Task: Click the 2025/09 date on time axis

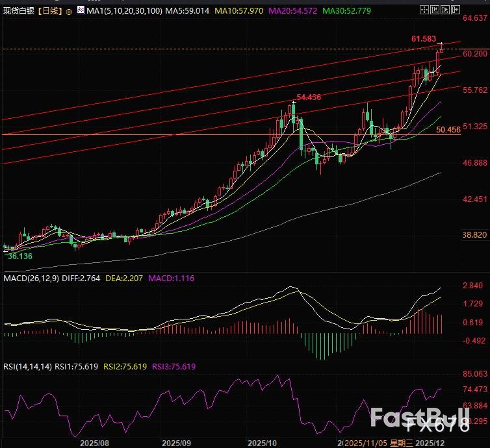Action: click(x=175, y=442)
